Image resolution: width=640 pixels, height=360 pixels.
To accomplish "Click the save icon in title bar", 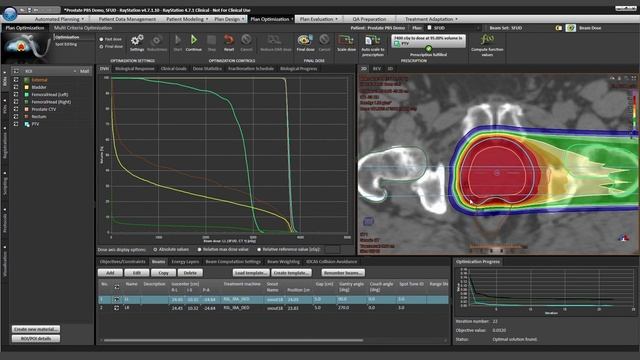I will coord(29,9).
